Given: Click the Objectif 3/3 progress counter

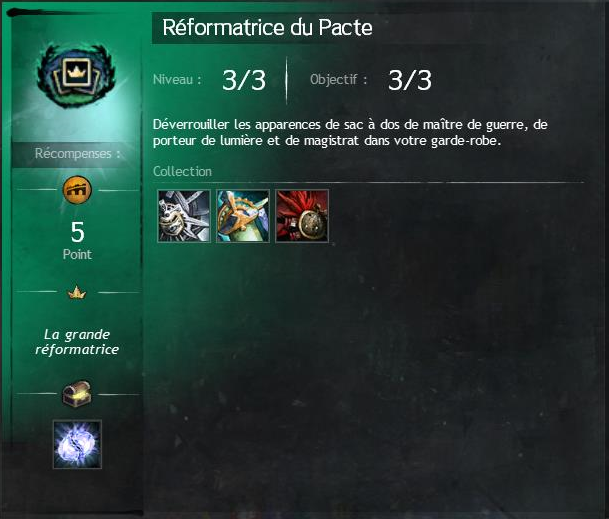Looking at the screenshot, I should 410,80.
